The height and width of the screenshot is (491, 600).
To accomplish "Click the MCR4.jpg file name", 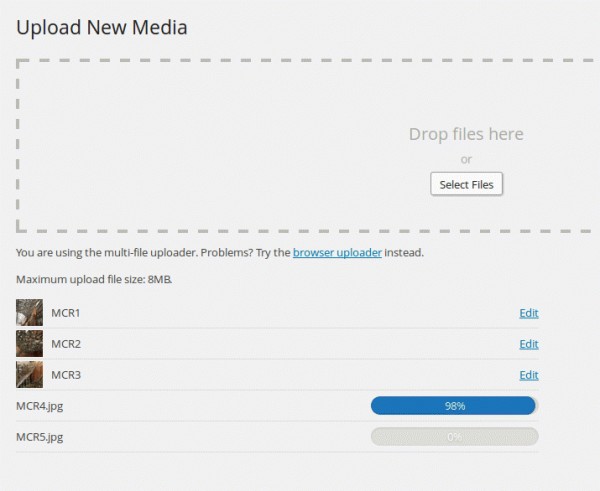I will [39, 406].
